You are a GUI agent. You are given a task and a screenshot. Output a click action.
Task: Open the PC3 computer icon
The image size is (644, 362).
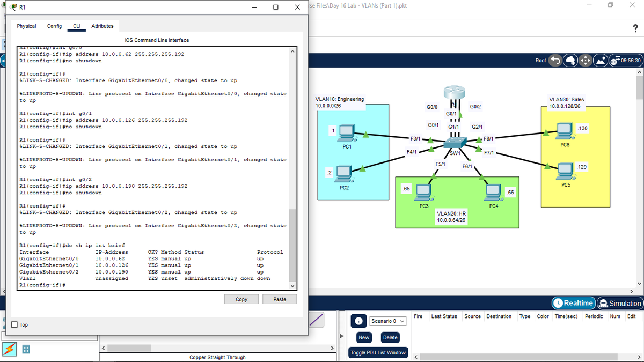[x=423, y=193]
